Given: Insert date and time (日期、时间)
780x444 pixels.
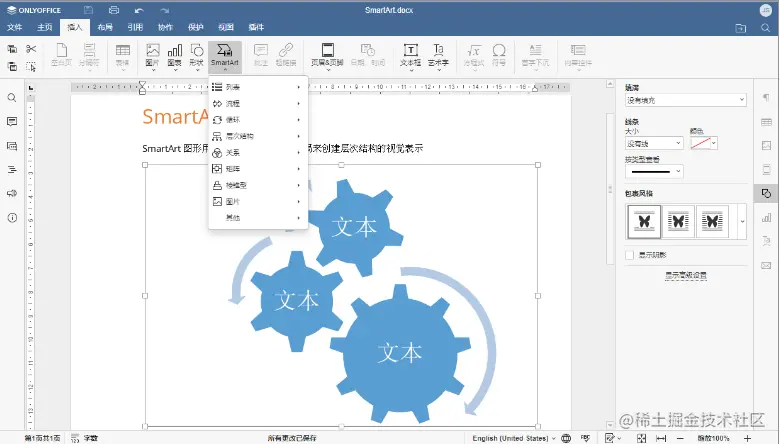Looking at the screenshot, I should pyautogui.click(x=368, y=55).
